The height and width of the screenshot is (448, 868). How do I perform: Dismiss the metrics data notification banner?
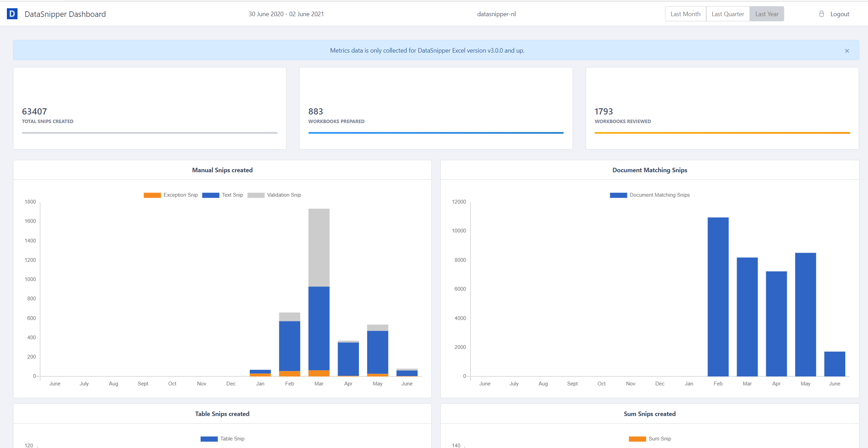pyautogui.click(x=847, y=51)
